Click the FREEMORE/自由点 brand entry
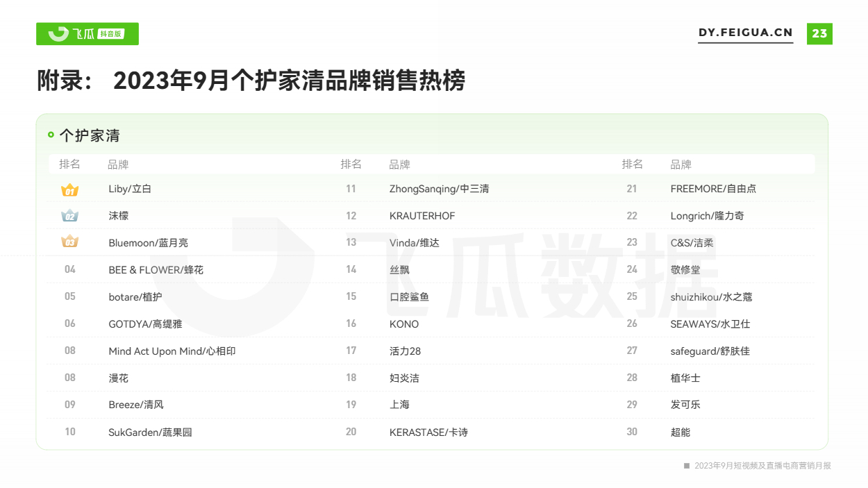Image resolution: width=868 pixels, height=488 pixels. coord(713,189)
